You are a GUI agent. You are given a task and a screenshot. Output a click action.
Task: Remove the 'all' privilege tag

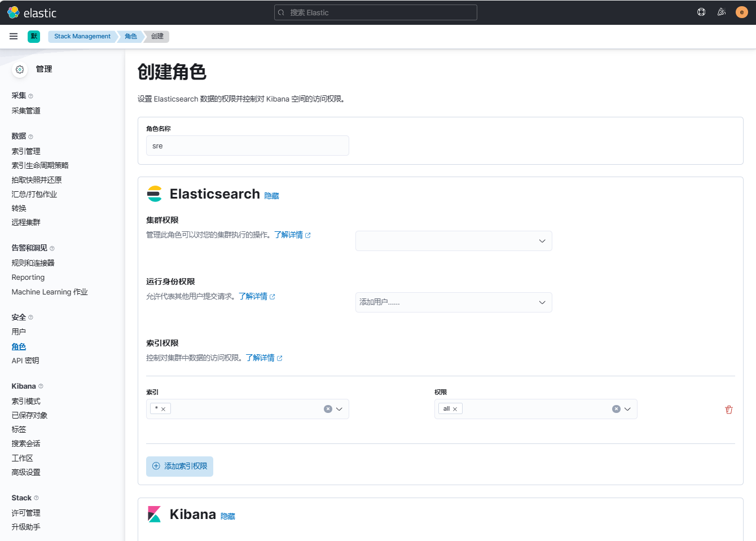tap(455, 409)
